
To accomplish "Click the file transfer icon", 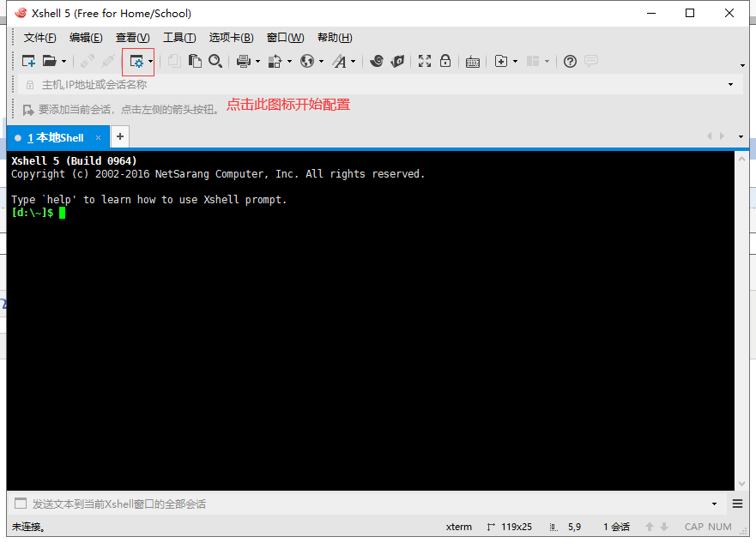I will pyautogui.click(x=275, y=61).
